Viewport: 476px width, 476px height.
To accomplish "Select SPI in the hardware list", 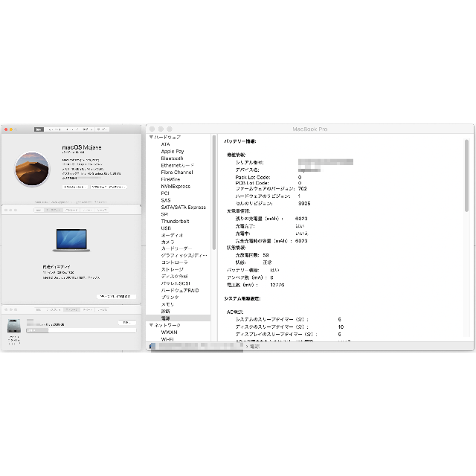I will 164,214.
